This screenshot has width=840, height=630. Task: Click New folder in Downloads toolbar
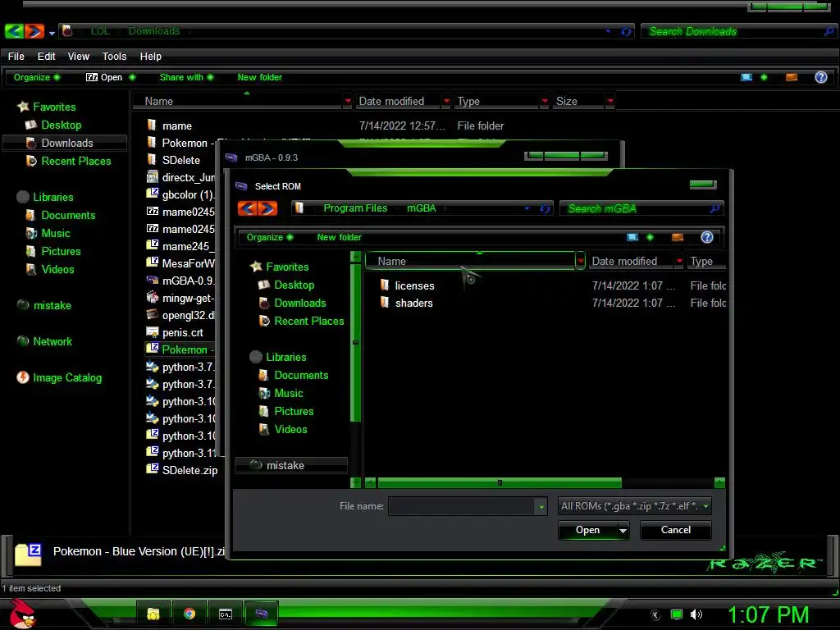(x=260, y=77)
